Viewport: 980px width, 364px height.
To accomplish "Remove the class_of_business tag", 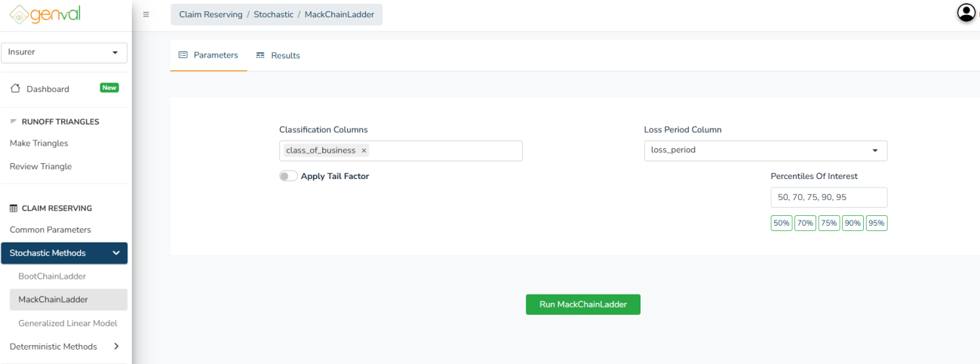I will point(364,150).
